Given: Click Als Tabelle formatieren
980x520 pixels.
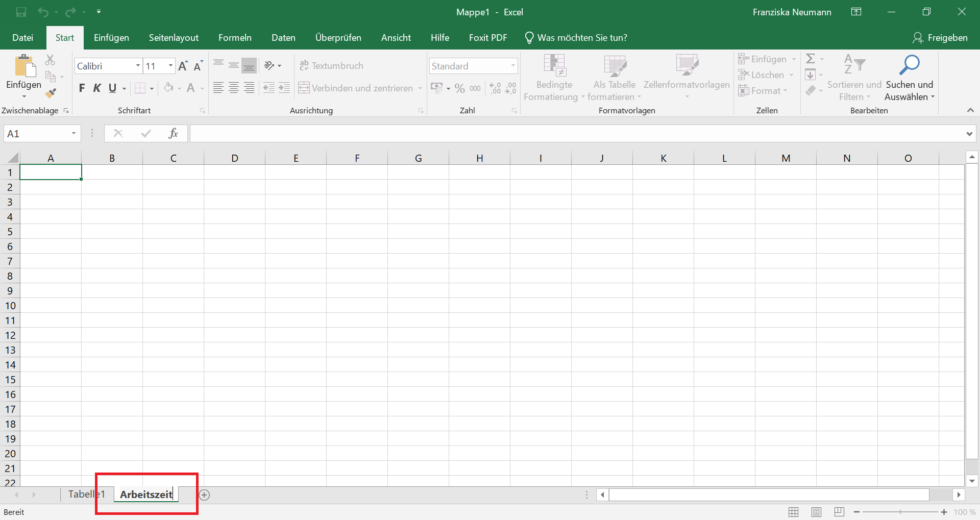Looking at the screenshot, I should tap(615, 77).
